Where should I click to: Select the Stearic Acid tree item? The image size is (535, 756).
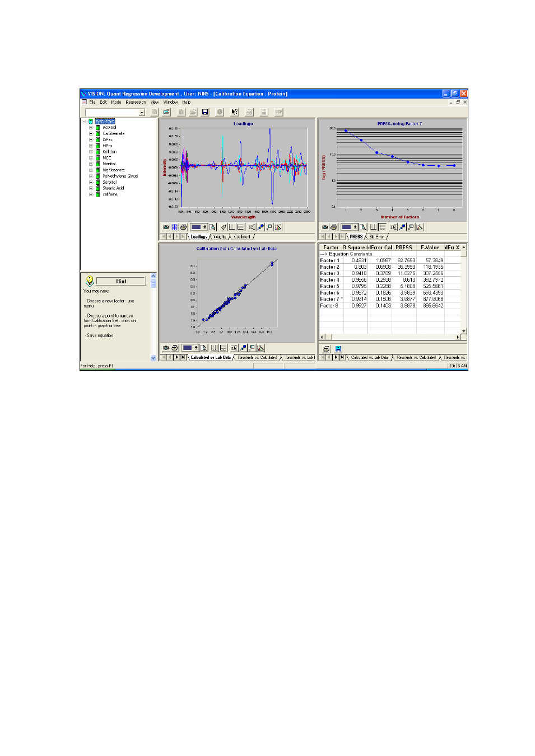click(x=113, y=188)
